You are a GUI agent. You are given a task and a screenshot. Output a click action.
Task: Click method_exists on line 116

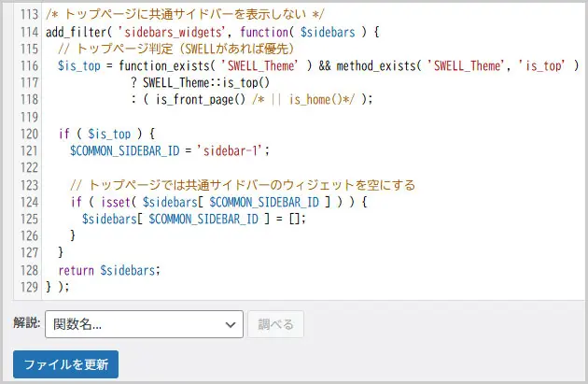(x=375, y=66)
